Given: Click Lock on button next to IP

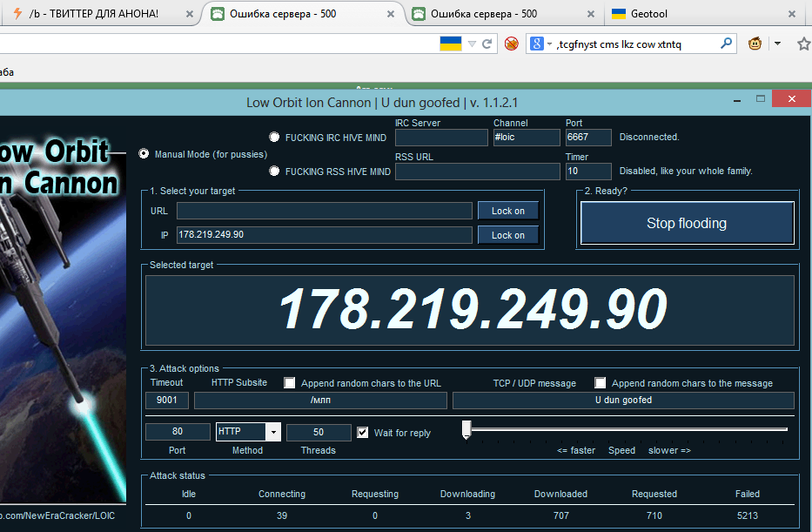Looking at the screenshot, I should click(x=508, y=235).
